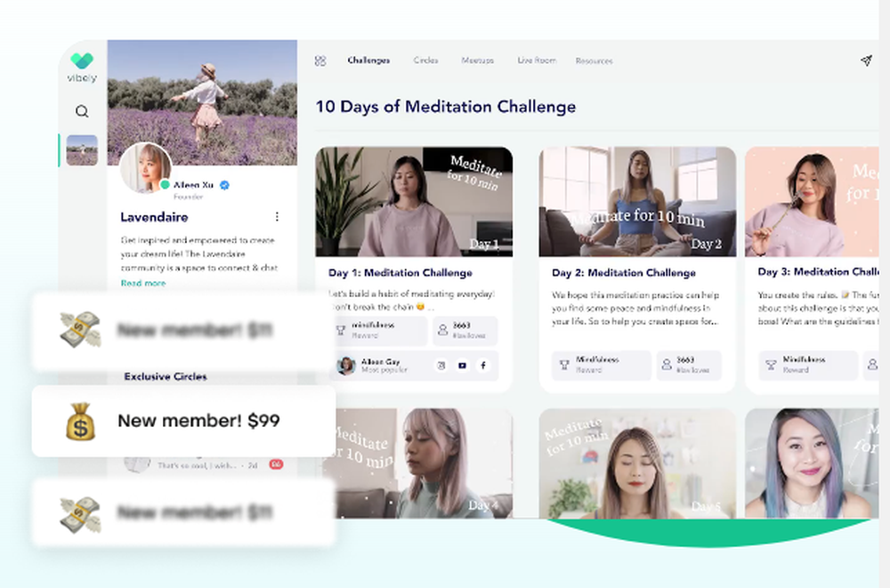The image size is (890, 588).
Task: Click the verified badge beside Aileen Xu
Action: tap(225, 185)
